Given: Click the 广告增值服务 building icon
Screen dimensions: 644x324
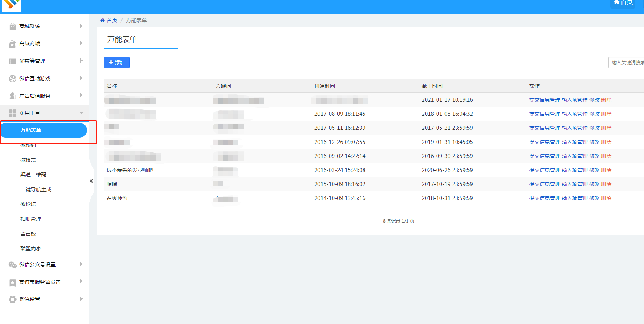Looking at the screenshot, I should [x=13, y=96].
